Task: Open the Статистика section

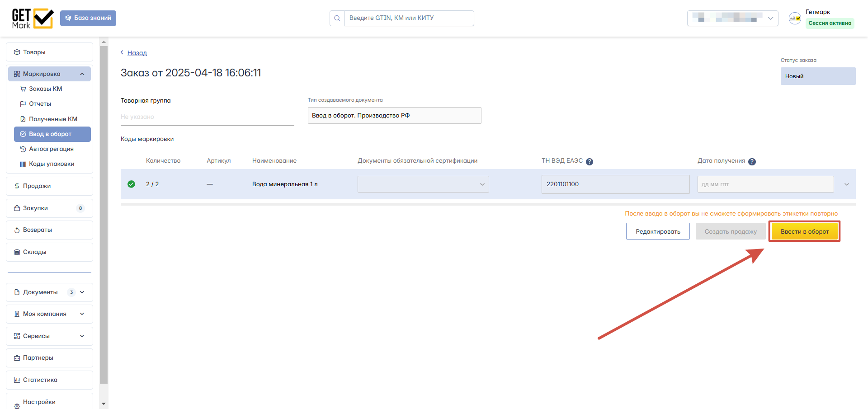Action: click(49, 380)
